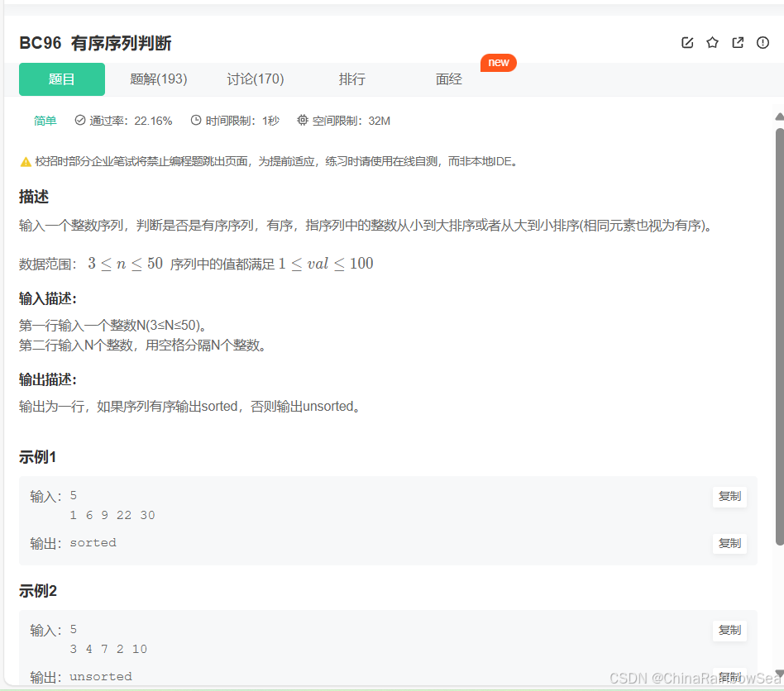784x691 pixels.
Task: Click the yellow warning triangle icon
Action: [26, 162]
